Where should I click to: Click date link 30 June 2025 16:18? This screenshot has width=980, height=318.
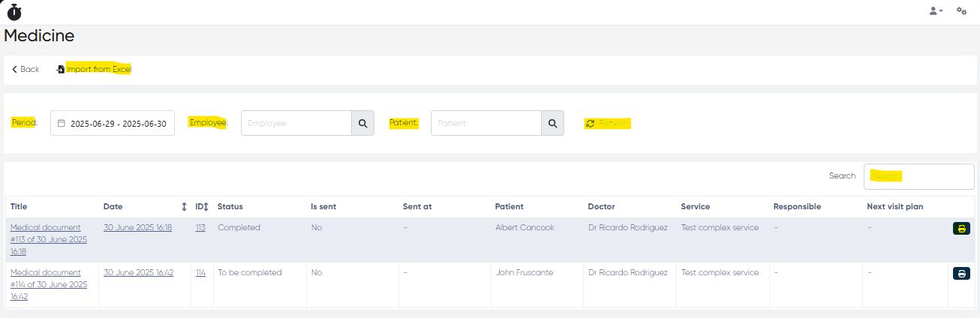pyautogui.click(x=137, y=228)
